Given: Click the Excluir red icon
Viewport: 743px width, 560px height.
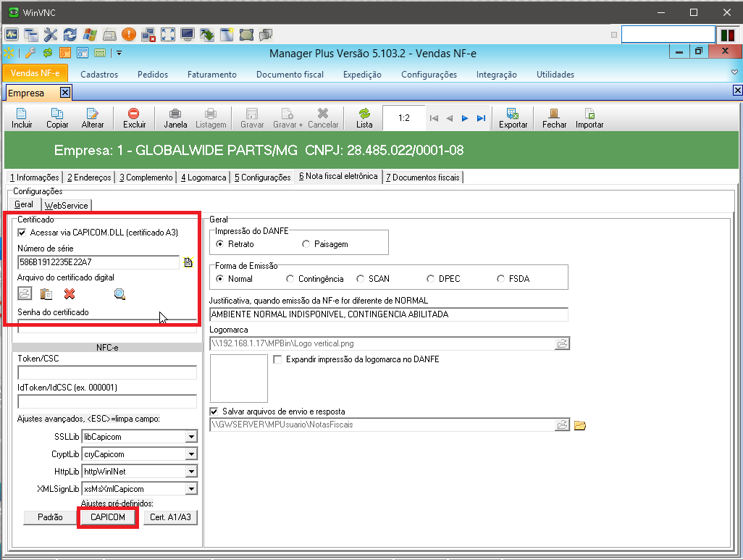Looking at the screenshot, I should pos(134,114).
